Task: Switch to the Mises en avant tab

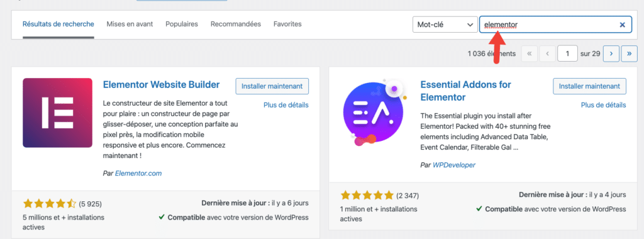Action: [x=130, y=25]
